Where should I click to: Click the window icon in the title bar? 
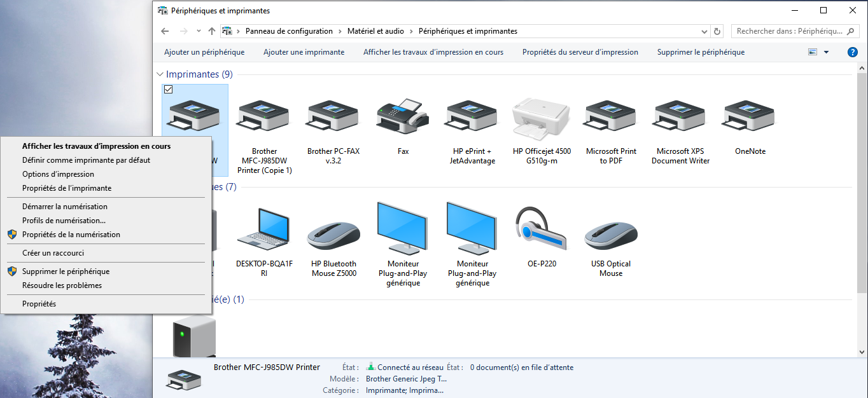163,11
